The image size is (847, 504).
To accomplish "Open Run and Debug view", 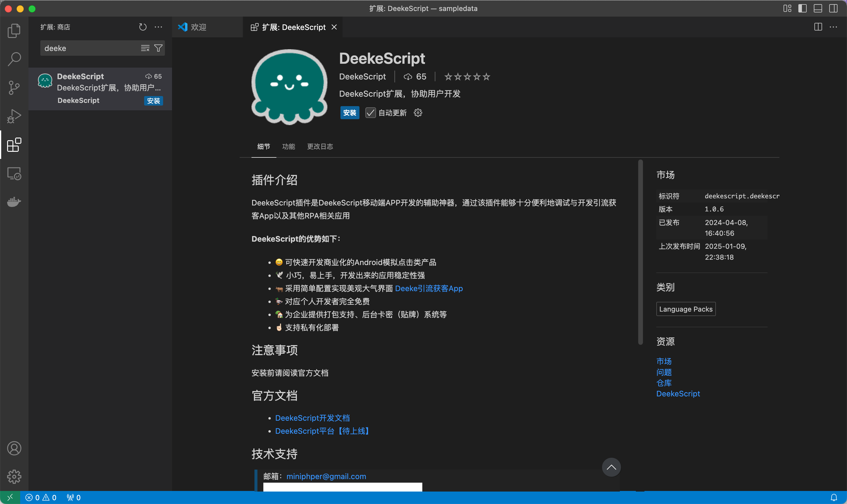I will click(x=14, y=116).
